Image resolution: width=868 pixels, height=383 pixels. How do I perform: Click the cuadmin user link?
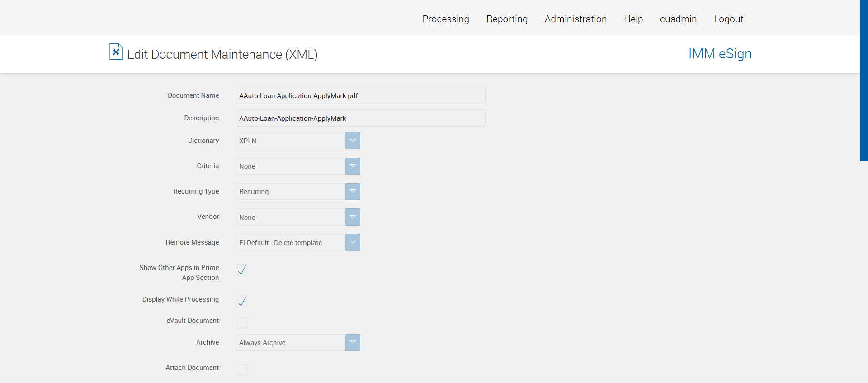point(678,19)
